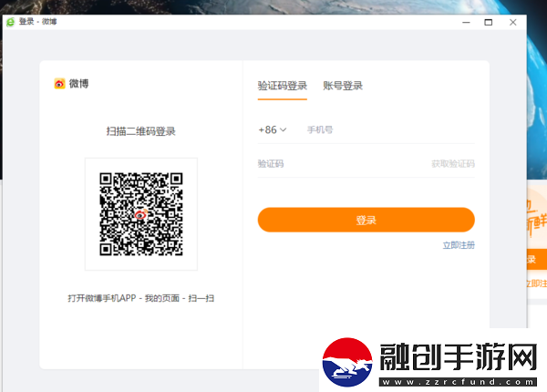Click 获取验证码 to request a code
547x392 pixels.
[x=453, y=163]
